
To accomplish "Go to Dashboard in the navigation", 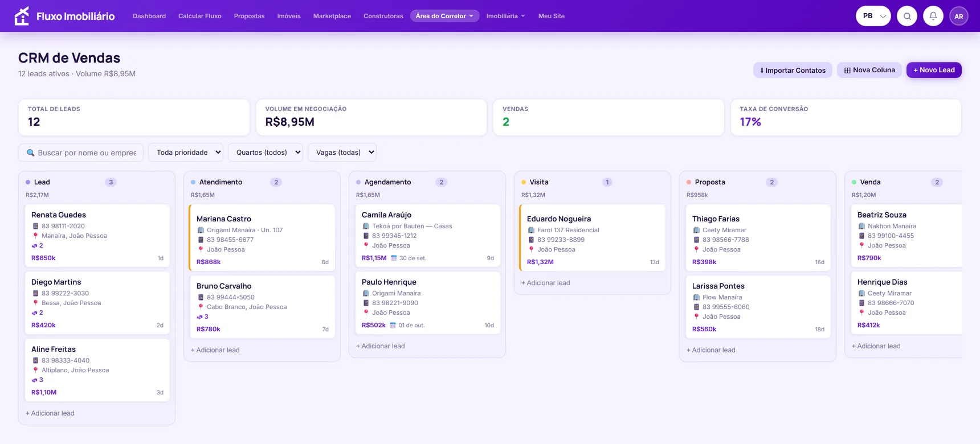I will (x=149, y=16).
